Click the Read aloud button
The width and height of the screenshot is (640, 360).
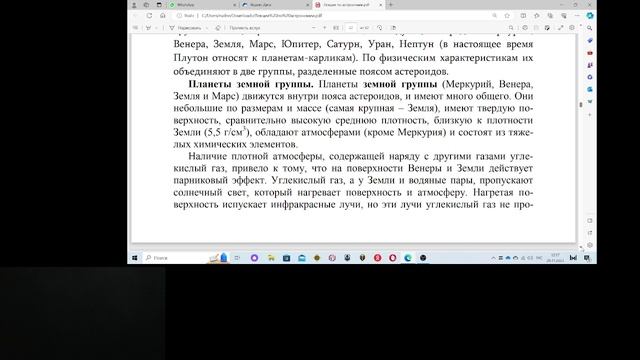pyautogui.click(x=244, y=28)
